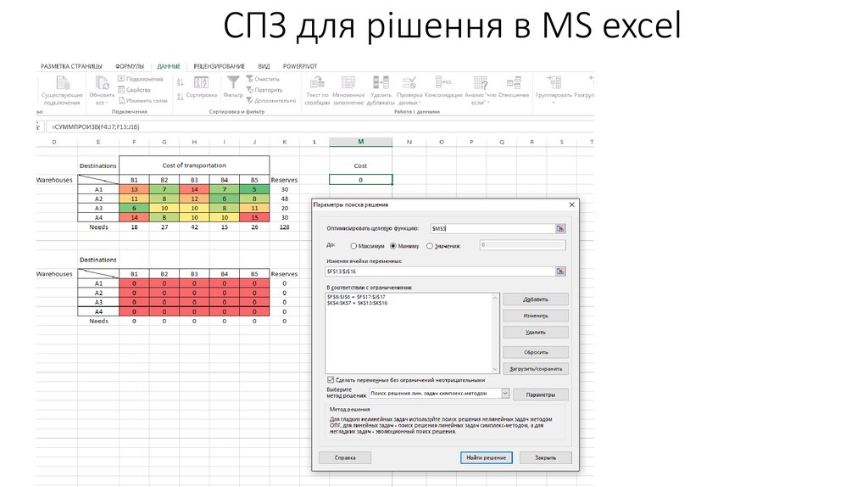Toggle make unconstrained variables non-negative checkbox
868x487 pixels.
(x=331, y=380)
